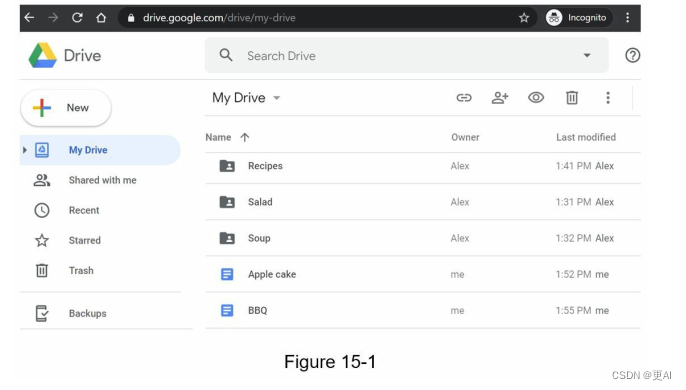Viewport: 686px width, 390px height.
Task: Click the share add-person icon
Action: click(500, 98)
